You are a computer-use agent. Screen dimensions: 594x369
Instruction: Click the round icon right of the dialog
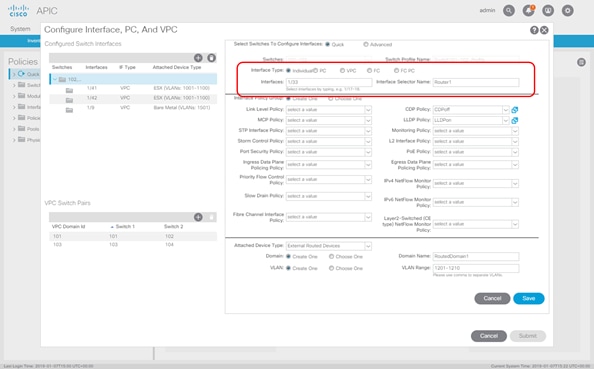tap(581, 62)
